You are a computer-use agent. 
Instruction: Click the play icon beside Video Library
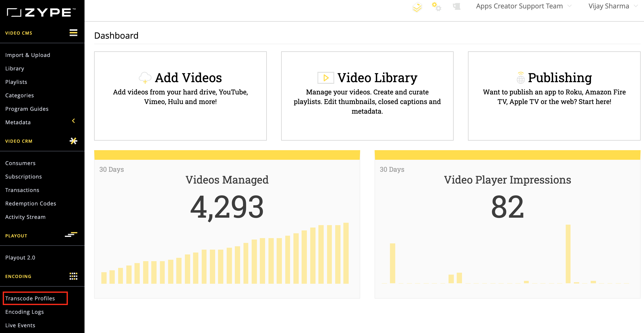326,78
